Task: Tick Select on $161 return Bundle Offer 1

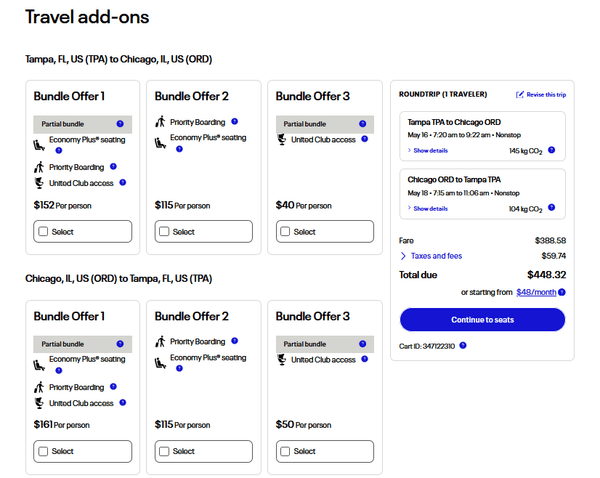Action: pyautogui.click(x=43, y=451)
